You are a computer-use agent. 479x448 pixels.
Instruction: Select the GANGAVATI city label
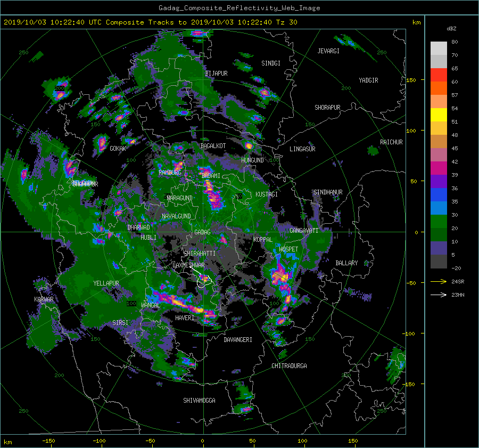(x=304, y=231)
